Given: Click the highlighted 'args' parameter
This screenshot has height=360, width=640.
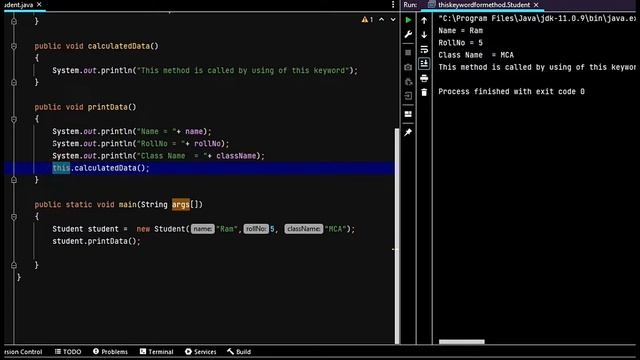Looking at the screenshot, I should pyautogui.click(x=181, y=204).
